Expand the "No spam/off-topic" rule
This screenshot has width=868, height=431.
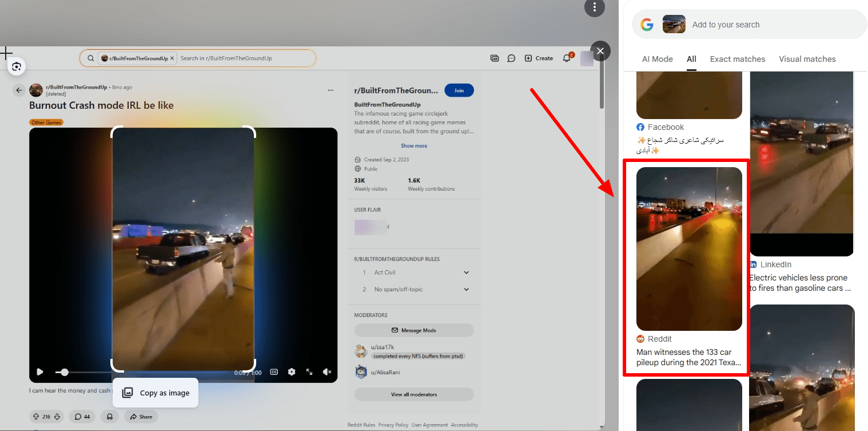point(466,289)
